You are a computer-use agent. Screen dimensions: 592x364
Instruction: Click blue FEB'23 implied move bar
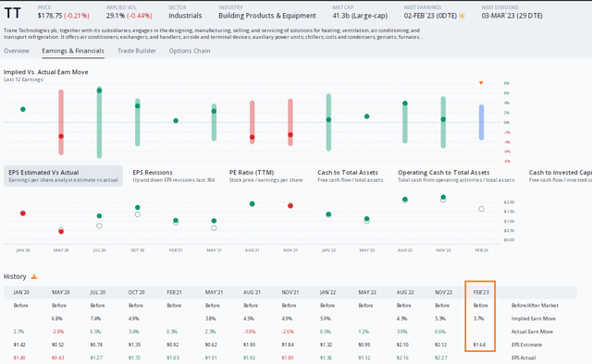point(481,122)
